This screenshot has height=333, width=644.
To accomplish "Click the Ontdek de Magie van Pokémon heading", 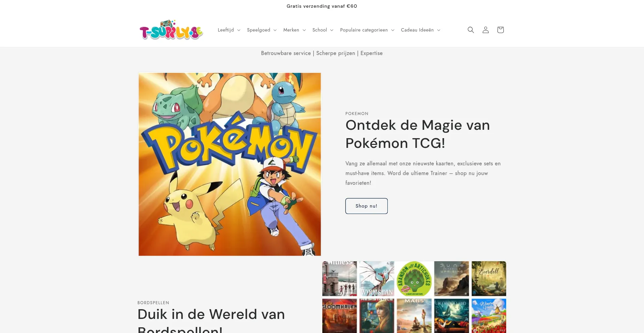I will (418, 134).
